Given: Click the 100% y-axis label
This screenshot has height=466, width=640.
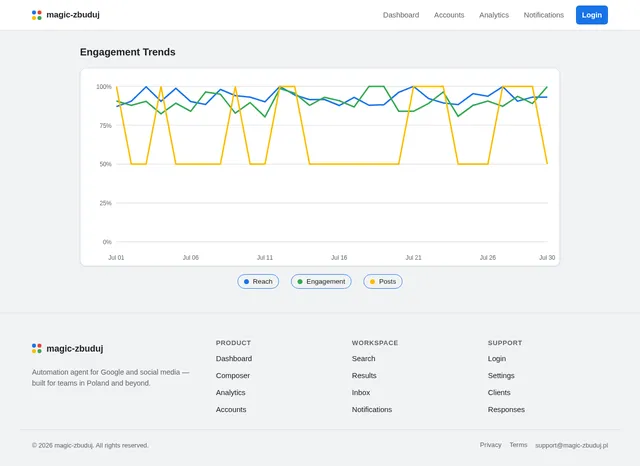Looking at the screenshot, I should tap(104, 87).
